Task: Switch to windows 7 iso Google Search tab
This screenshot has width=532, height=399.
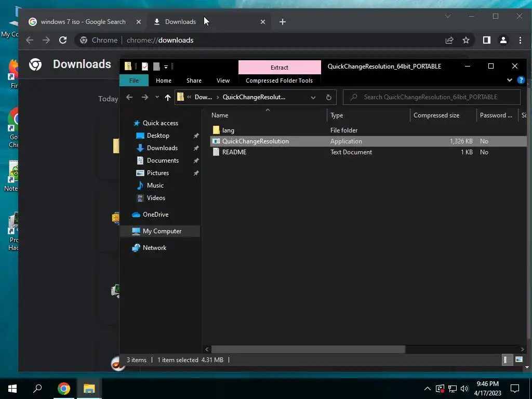Action: [x=83, y=22]
